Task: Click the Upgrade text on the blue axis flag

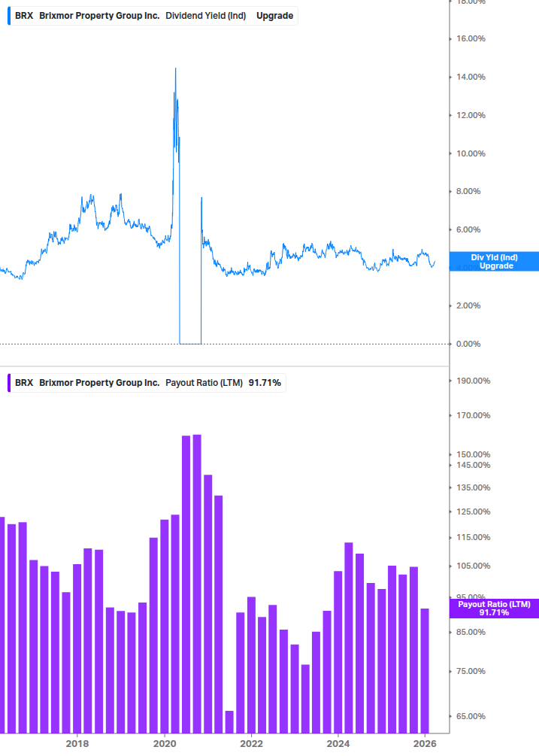Action: point(493,266)
